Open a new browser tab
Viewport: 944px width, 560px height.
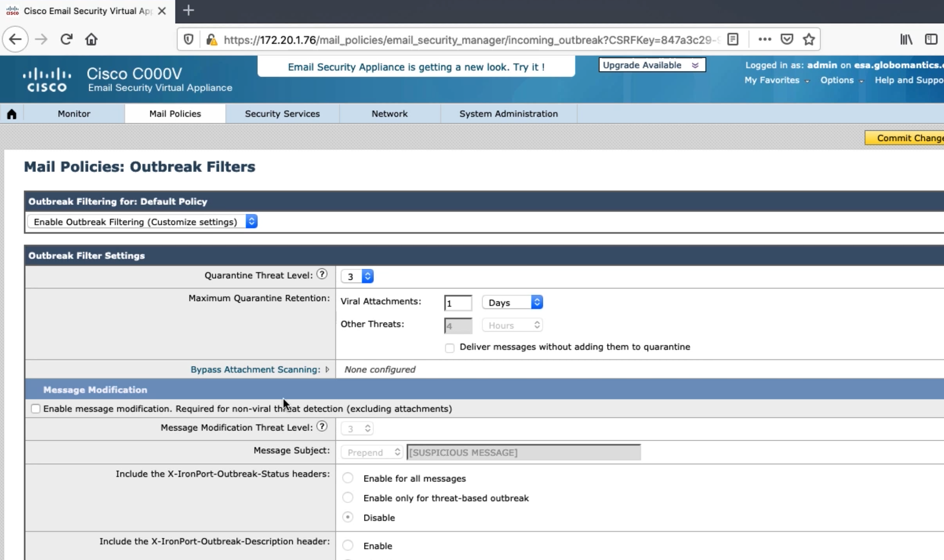(x=188, y=11)
